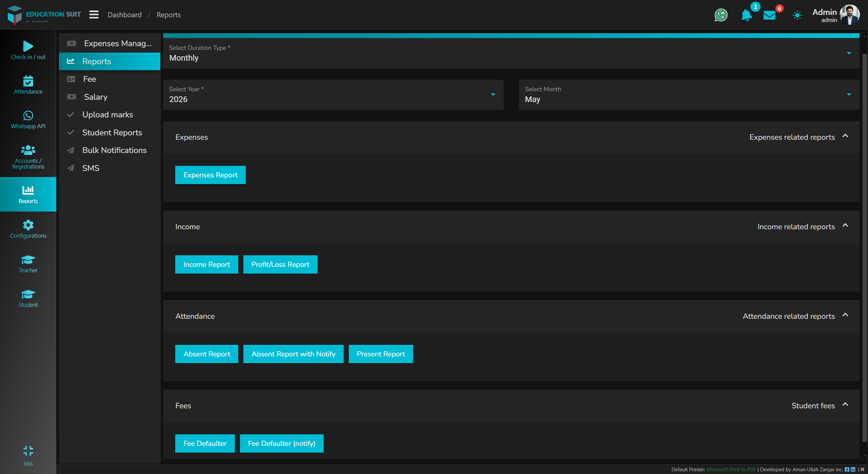This screenshot has width=868, height=474.
Task: Open the Profit/Loss Report
Action: (280, 264)
